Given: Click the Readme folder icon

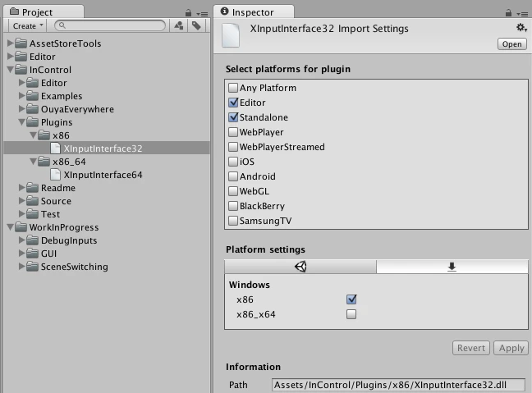Looking at the screenshot, I should click(x=33, y=188).
